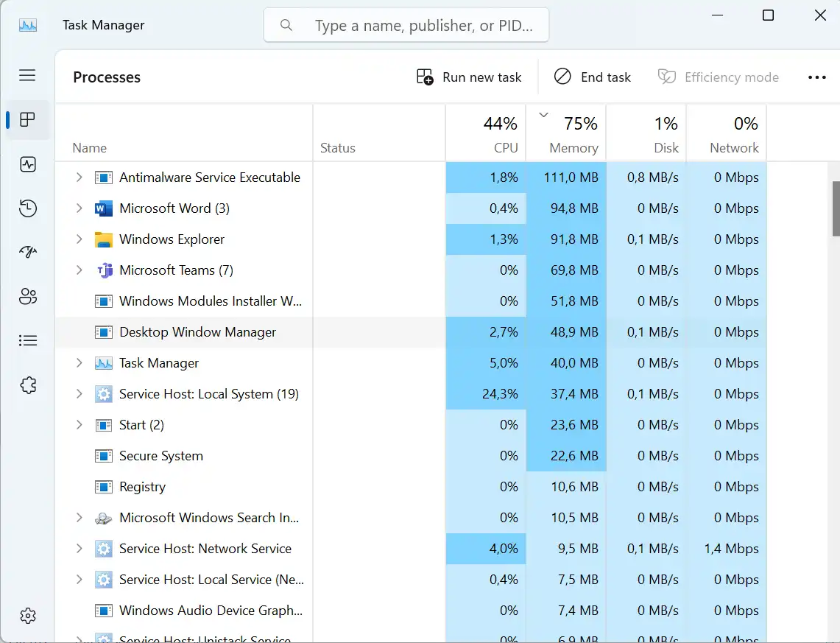Open the Performance page icon
The height and width of the screenshot is (643, 840).
[27, 164]
